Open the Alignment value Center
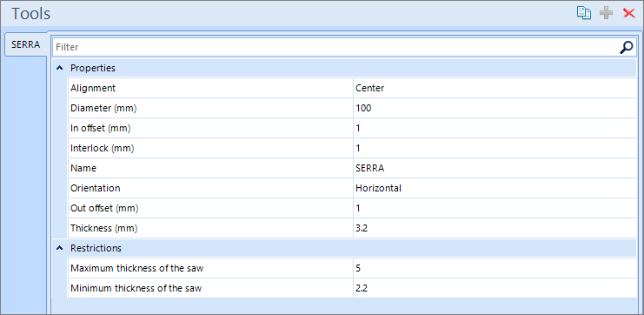 495,88
